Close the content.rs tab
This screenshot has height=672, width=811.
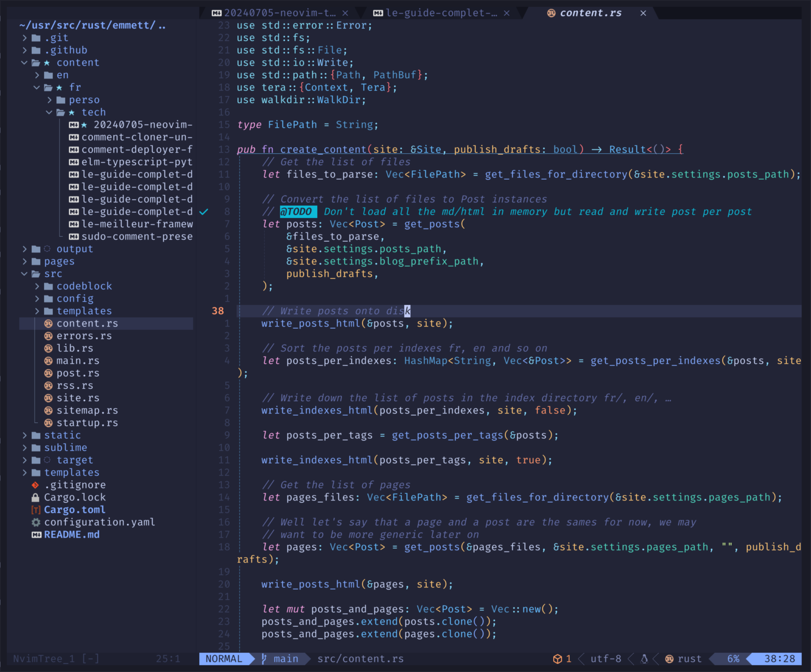[x=643, y=13]
